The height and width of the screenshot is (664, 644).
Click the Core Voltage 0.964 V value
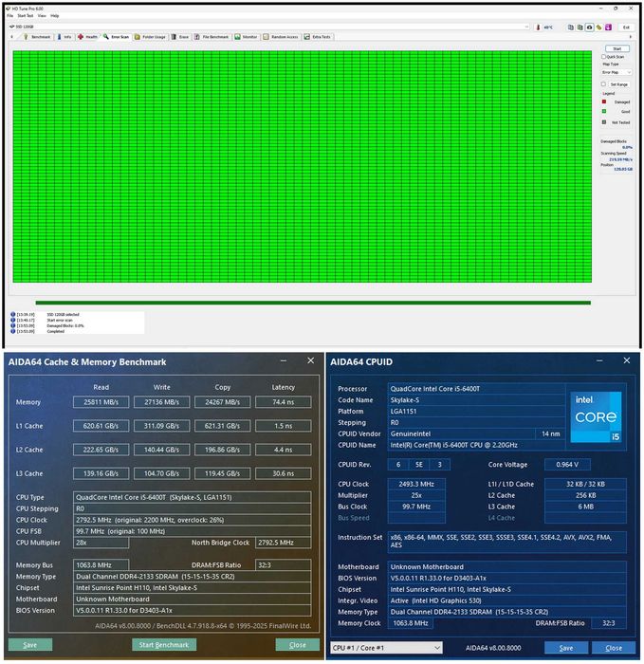coord(567,464)
